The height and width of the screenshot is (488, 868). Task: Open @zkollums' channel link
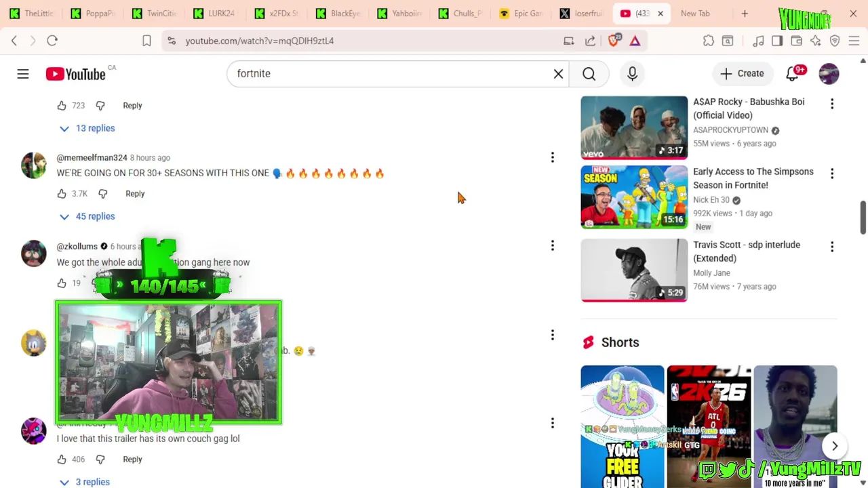point(77,246)
